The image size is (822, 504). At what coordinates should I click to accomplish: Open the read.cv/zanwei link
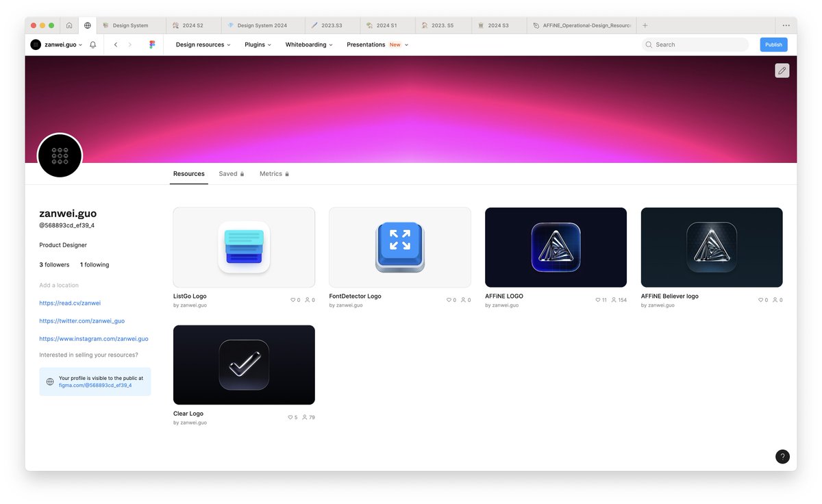pyautogui.click(x=70, y=303)
